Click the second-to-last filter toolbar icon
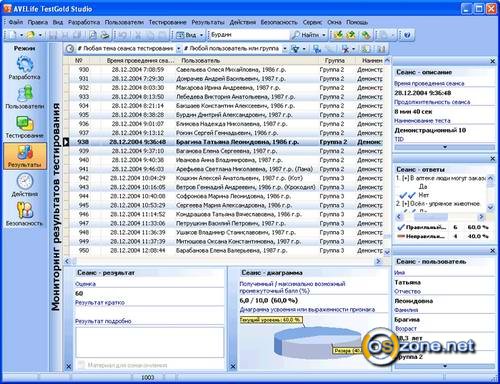The image size is (500, 384). [x=366, y=49]
